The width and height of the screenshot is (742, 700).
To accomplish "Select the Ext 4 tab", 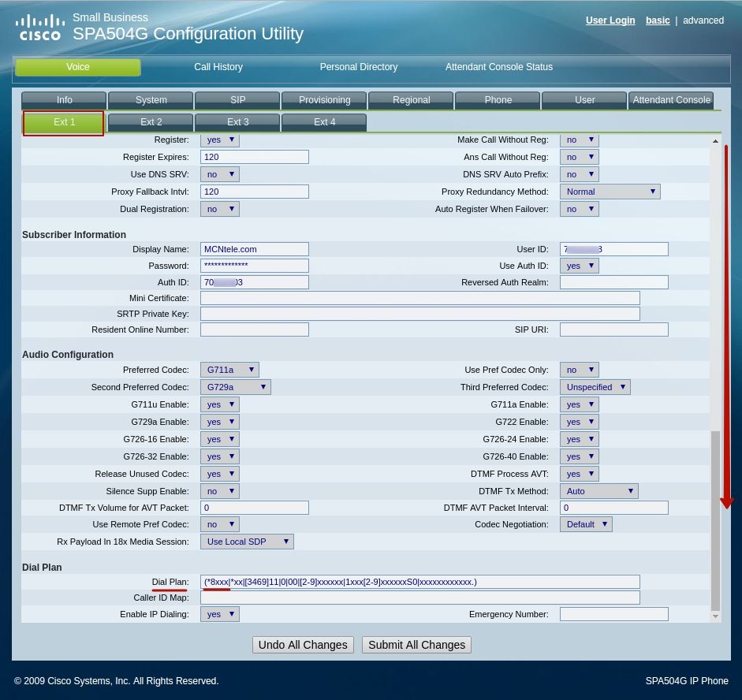I will click(x=325, y=122).
